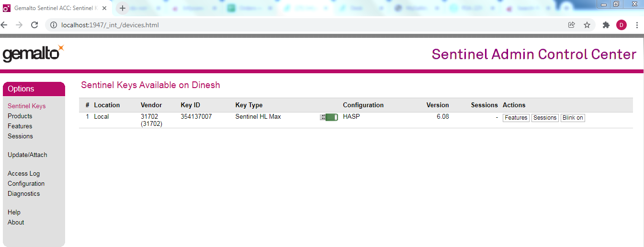Click the Gemalto logo
The width and height of the screenshot is (644, 247).
33,54
